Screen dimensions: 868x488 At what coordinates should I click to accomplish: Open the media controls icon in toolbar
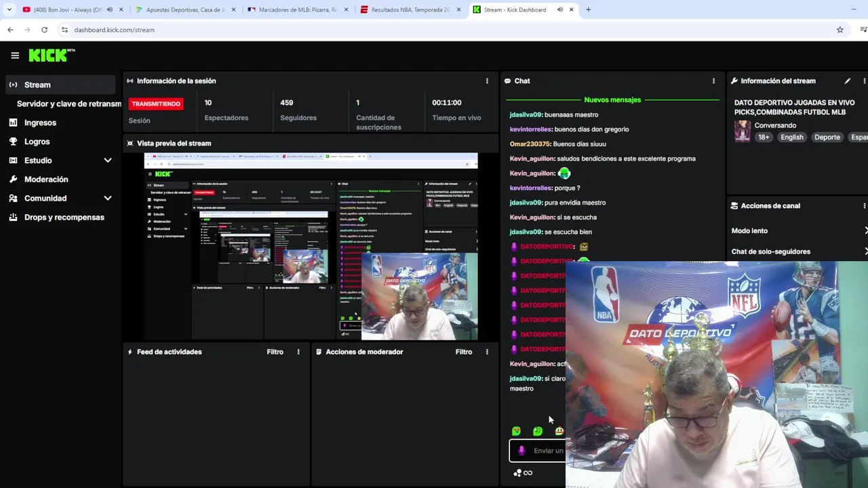tap(863, 30)
